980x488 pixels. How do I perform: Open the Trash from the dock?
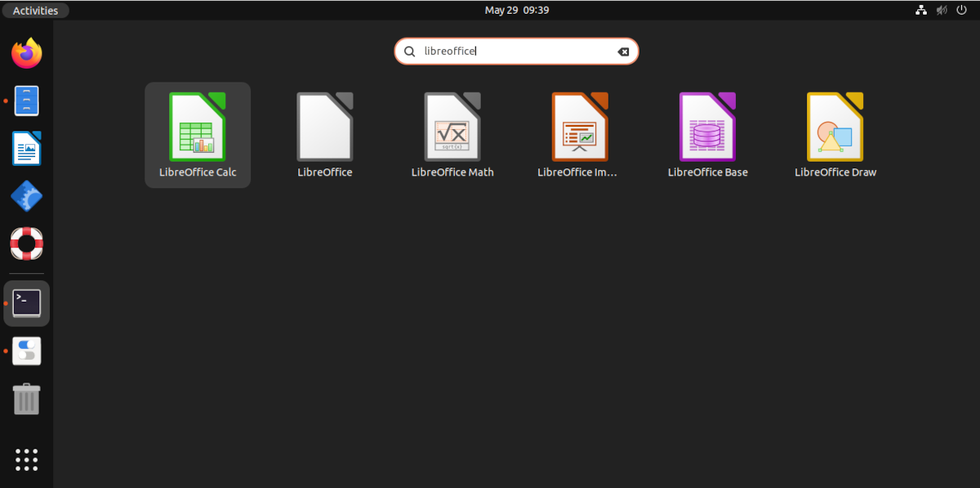26,399
